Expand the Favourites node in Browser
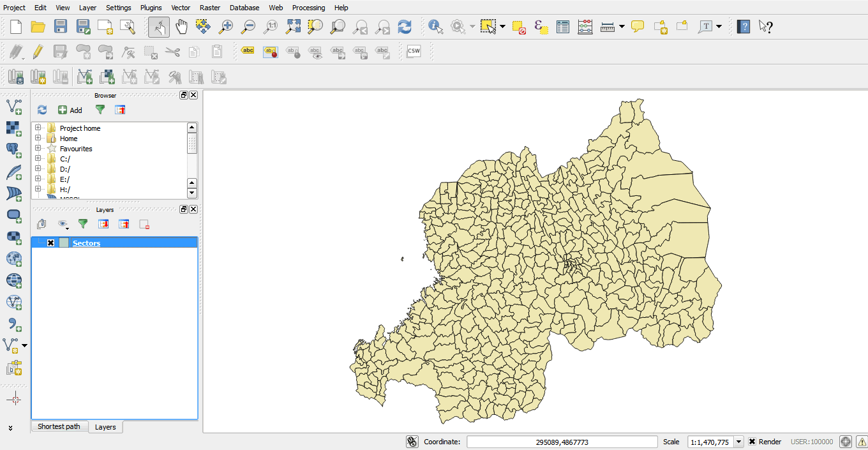This screenshot has height=450, width=868. 38,149
